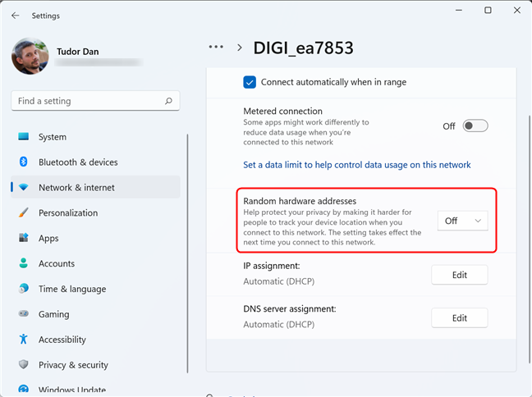Click the search magnifier icon
Viewport: 532px width, 397px height.
tap(168, 101)
